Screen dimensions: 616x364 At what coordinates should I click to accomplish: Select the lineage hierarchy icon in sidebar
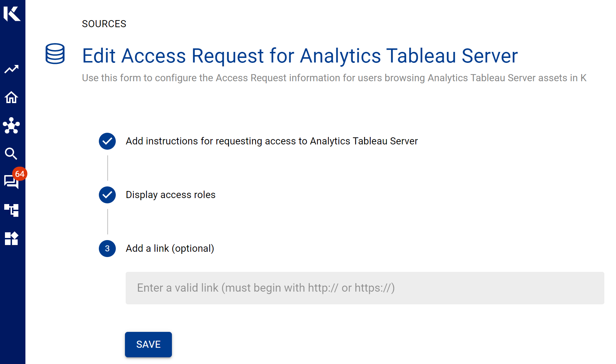(12, 210)
